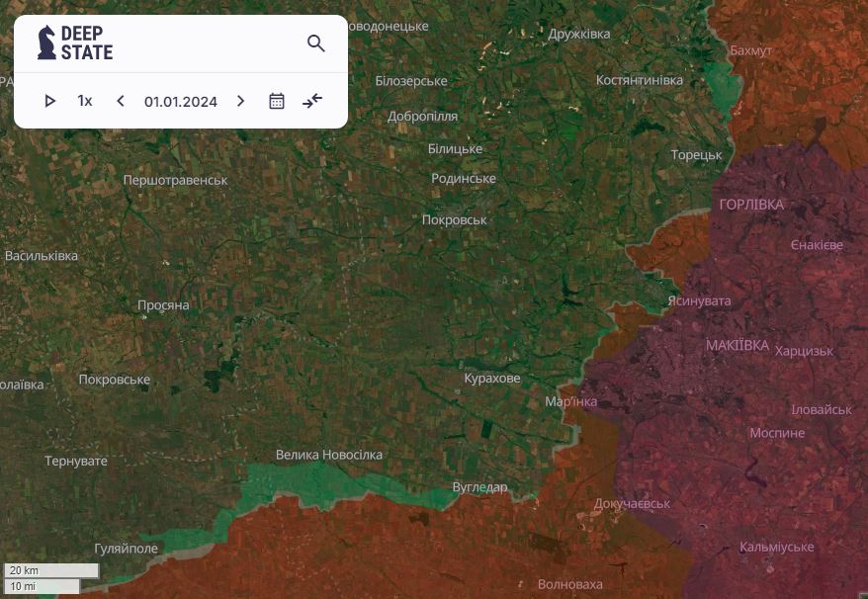Click the Велика Новосілка label

328,455
